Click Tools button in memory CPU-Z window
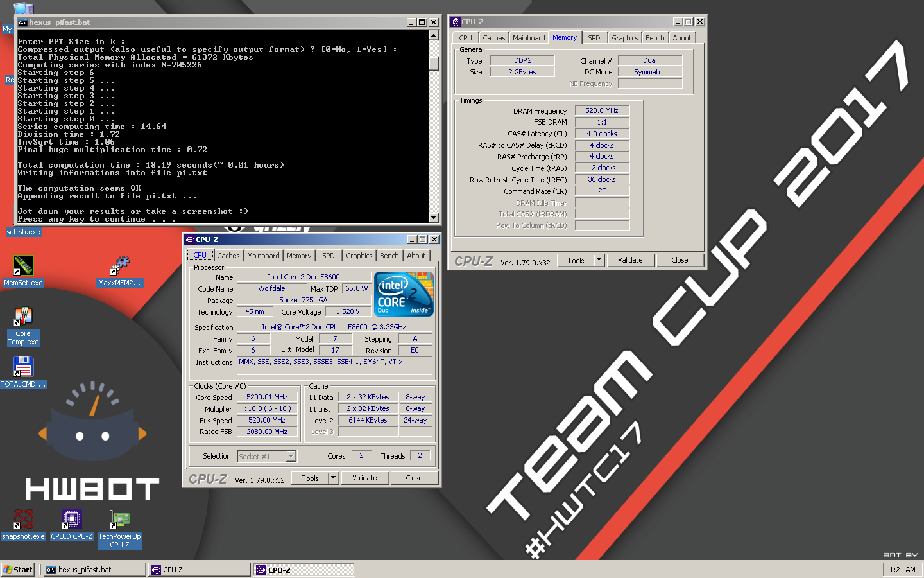This screenshot has width=924, height=578. (x=576, y=260)
